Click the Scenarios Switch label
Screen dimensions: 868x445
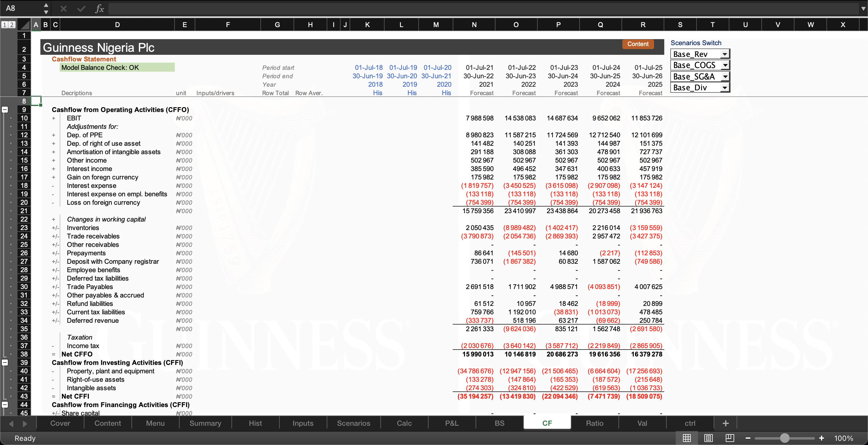(696, 43)
